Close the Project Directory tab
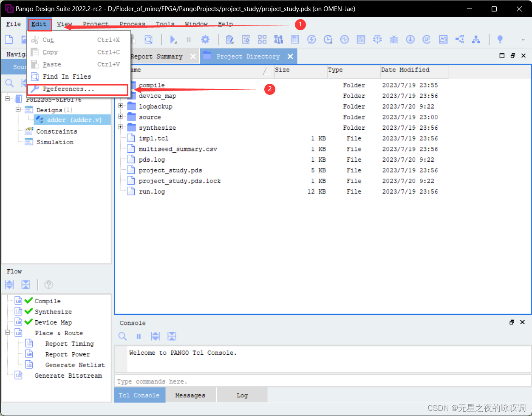The height and width of the screenshot is (416, 532). [x=290, y=57]
